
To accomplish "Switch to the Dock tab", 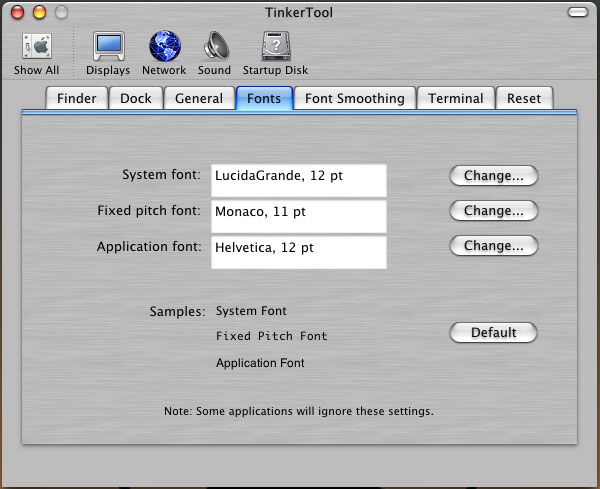I will (x=136, y=98).
